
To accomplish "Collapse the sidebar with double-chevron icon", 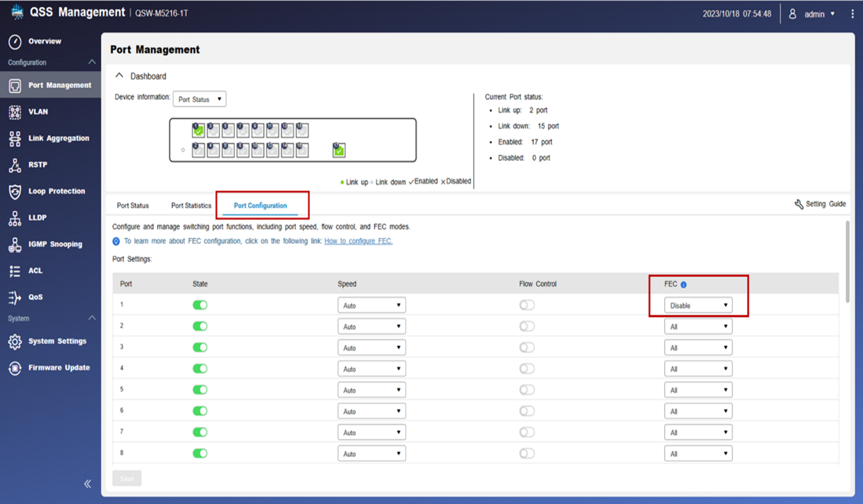I will pyautogui.click(x=88, y=484).
